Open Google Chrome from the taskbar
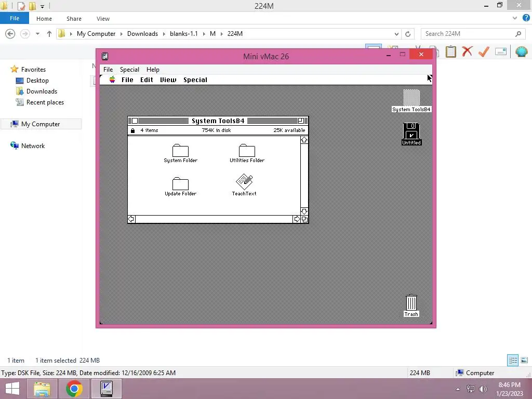 74,389
